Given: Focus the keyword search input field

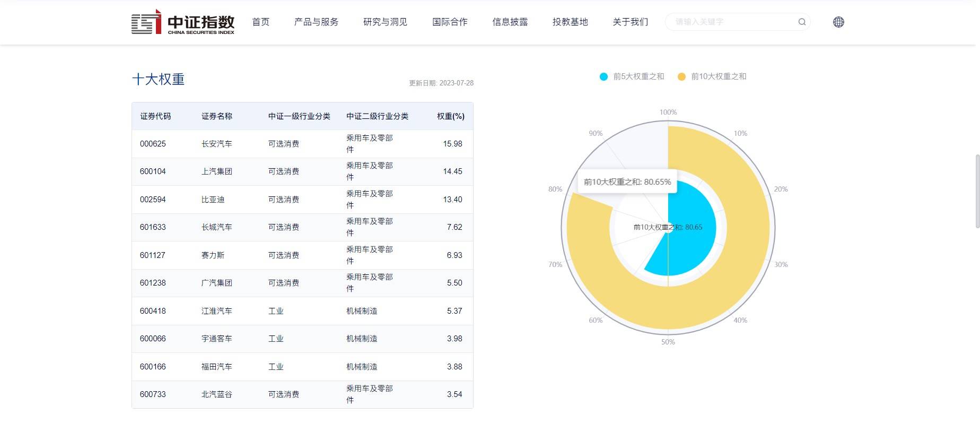Looking at the screenshot, I should tap(732, 22).
